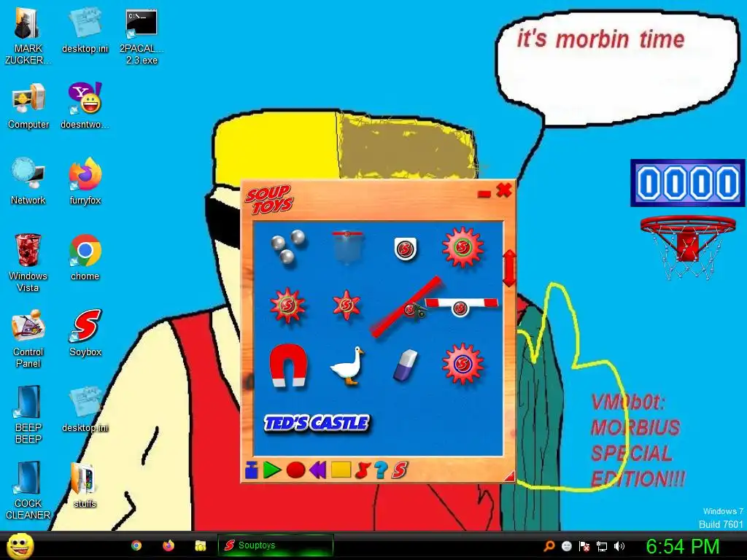Viewport: 747px width, 560px height.
Task: Click the purple rewind arrows
Action: [318, 470]
